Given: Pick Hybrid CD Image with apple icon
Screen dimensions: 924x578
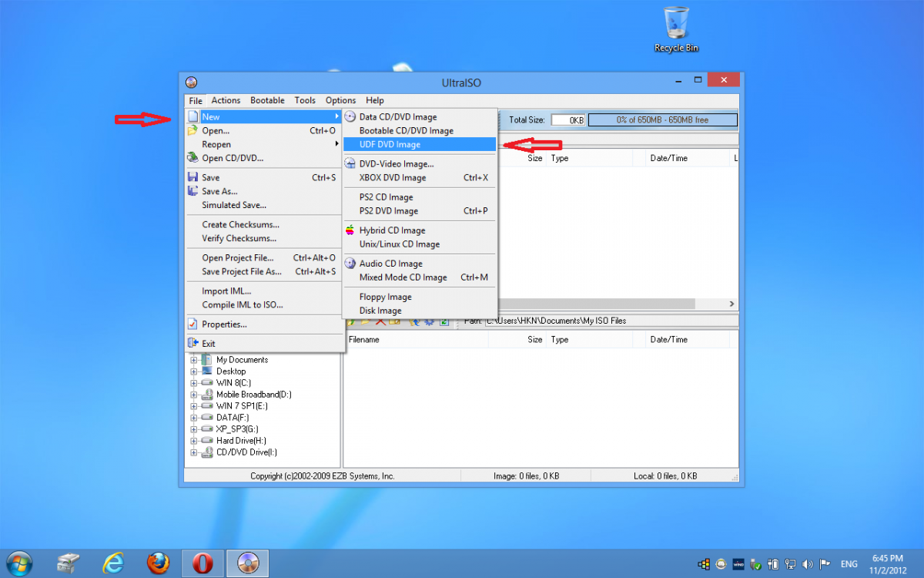Looking at the screenshot, I should 420,230.
